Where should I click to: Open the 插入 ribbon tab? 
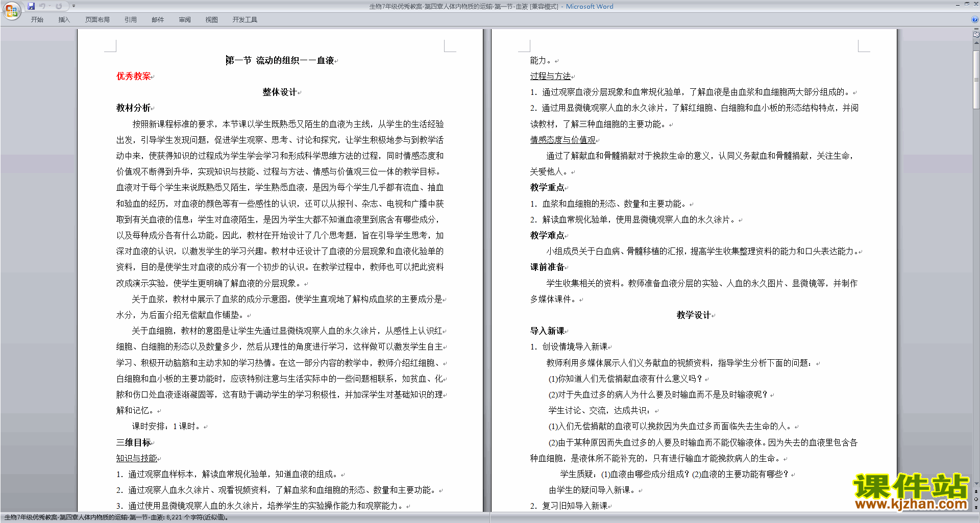(64, 20)
